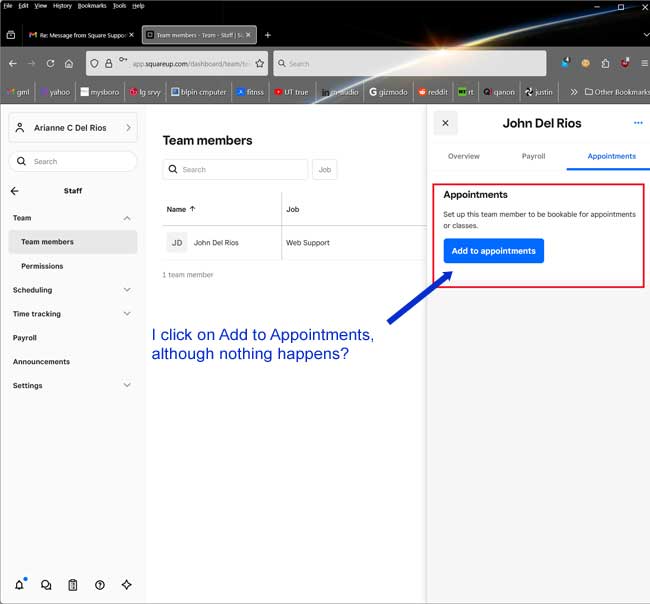The width and height of the screenshot is (650, 604).
Task: Click the JD avatar initials
Action: [177, 243]
